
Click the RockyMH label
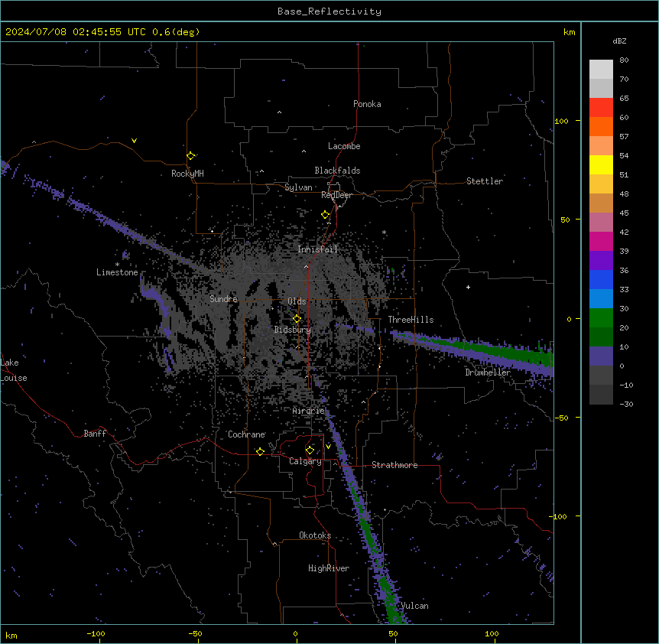187,174
